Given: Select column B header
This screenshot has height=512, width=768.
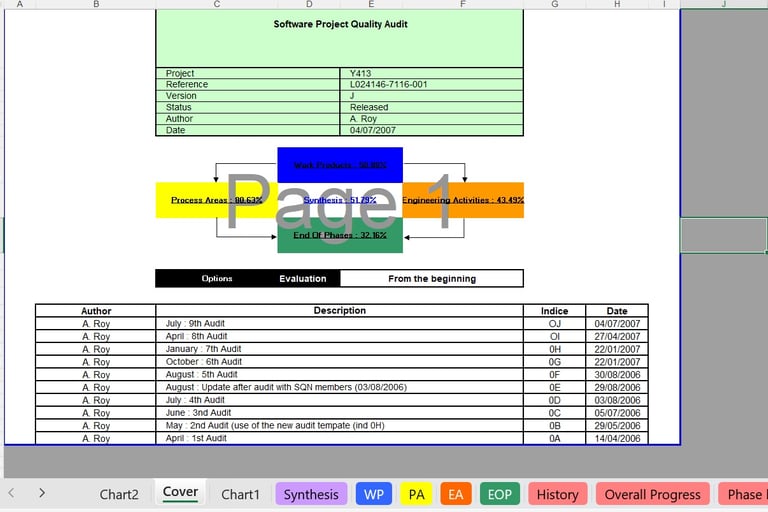Looking at the screenshot, I should [x=96, y=4].
